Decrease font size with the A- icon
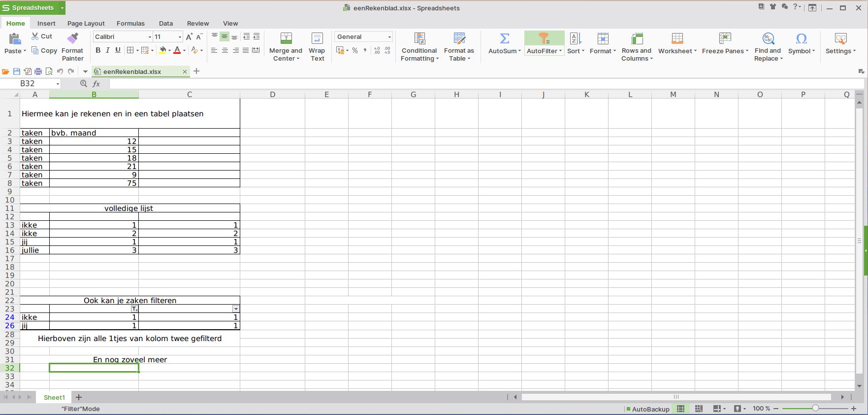The image size is (868, 415). (199, 37)
